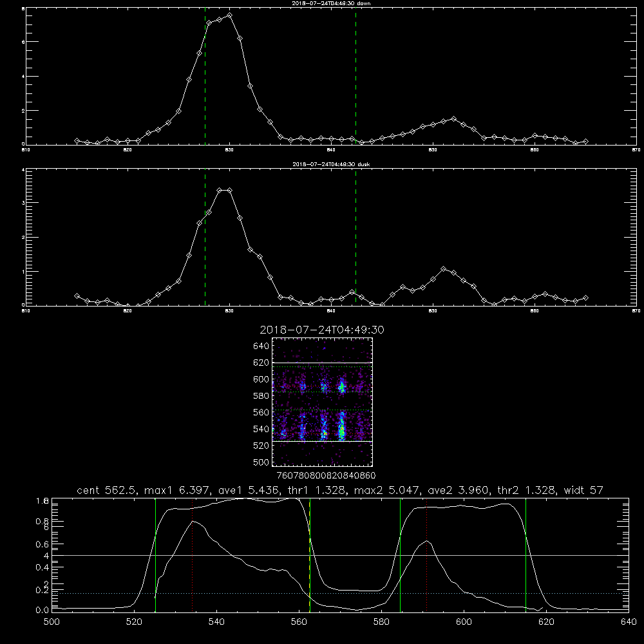The height and width of the screenshot is (644, 644).
Task: Click the second peak of the lower curve in bottom plot
Action: pyautogui.click(x=427, y=541)
